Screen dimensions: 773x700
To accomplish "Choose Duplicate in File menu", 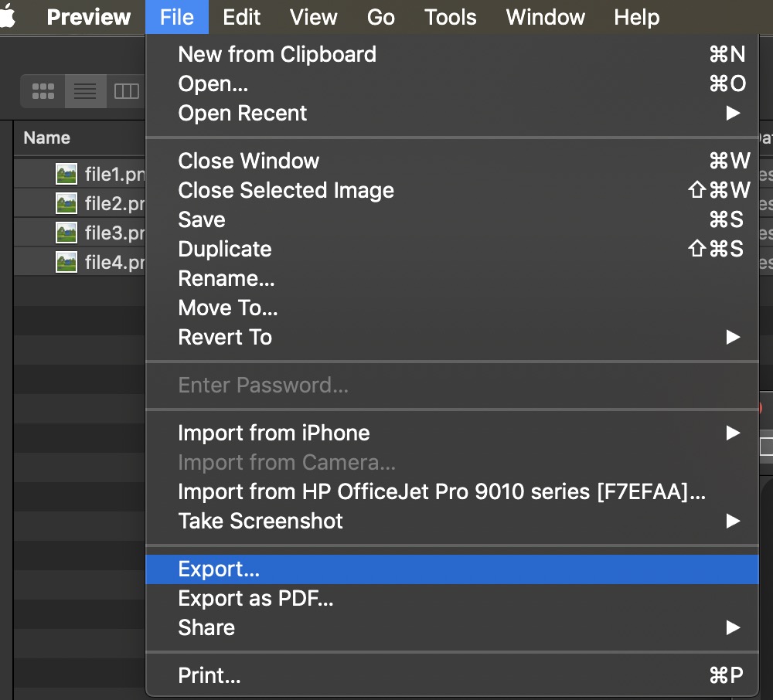I will point(452,249).
